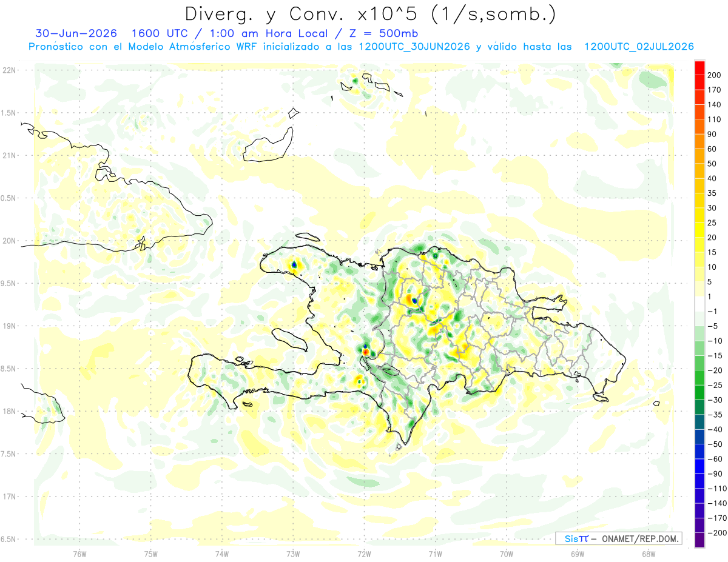Click the '19N' latitude label
728x562 pixels.
click(x=8, y=326)
